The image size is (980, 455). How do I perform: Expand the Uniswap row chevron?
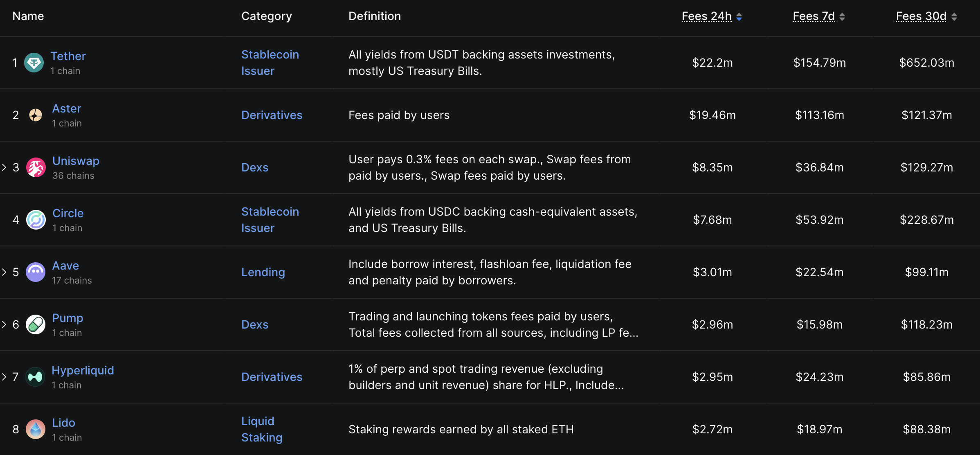pyautogui.click(x=4, y=167)
